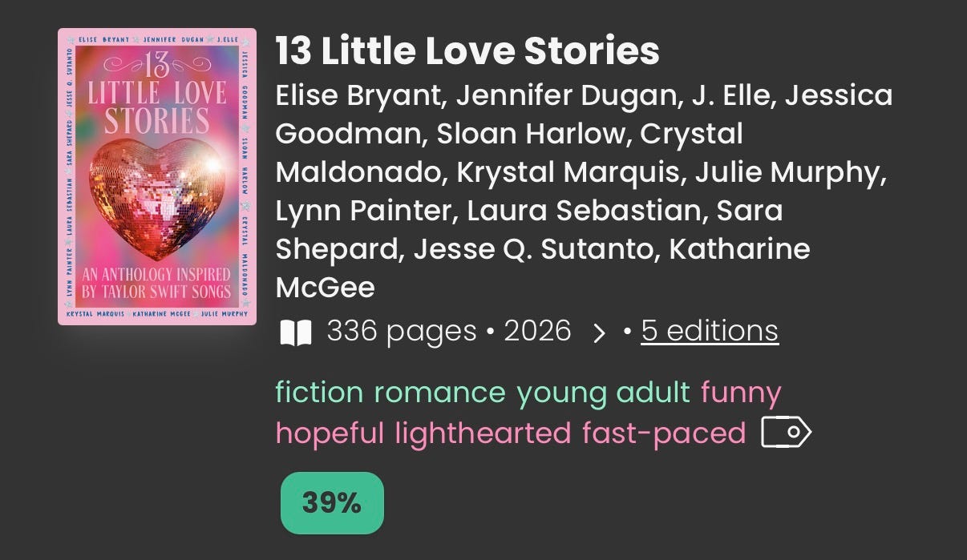The width and height of the screenshot is (967, 560).
Task: Click the fiction genre tag
Action: 320,393
